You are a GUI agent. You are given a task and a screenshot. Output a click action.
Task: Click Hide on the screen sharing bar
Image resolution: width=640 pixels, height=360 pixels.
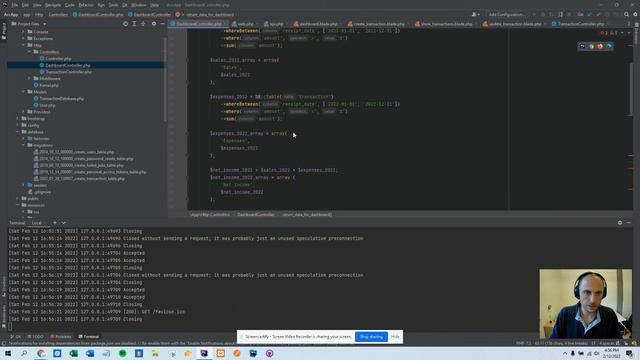395,337
